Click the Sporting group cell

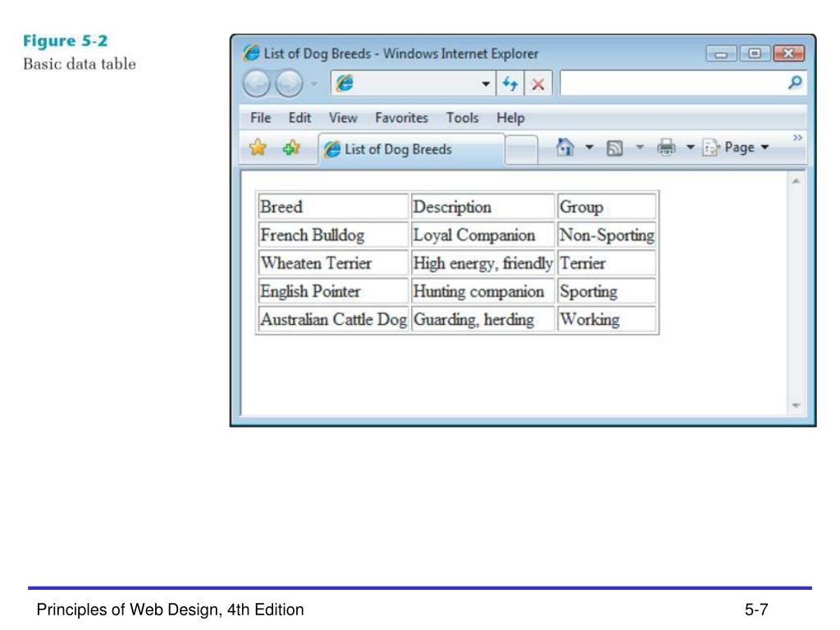[607, 291]
